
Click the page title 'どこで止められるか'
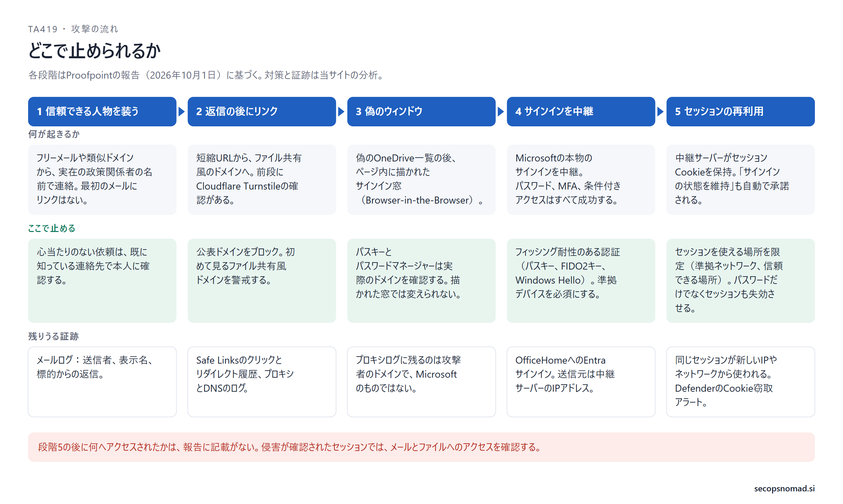point(94,51)
